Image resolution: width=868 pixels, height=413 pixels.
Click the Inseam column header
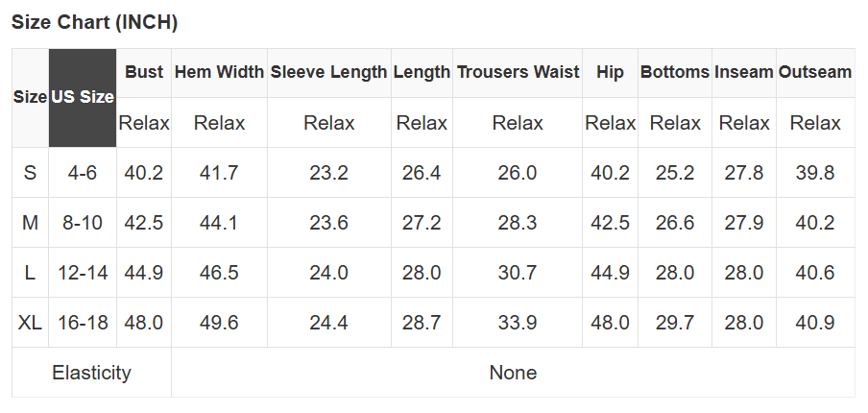click(x=743, y=72)
